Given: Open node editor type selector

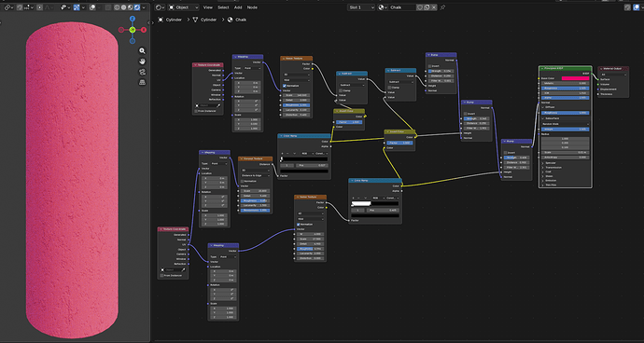Looking at the screenshot, I should pyautogui.click(x=160, y=7).
